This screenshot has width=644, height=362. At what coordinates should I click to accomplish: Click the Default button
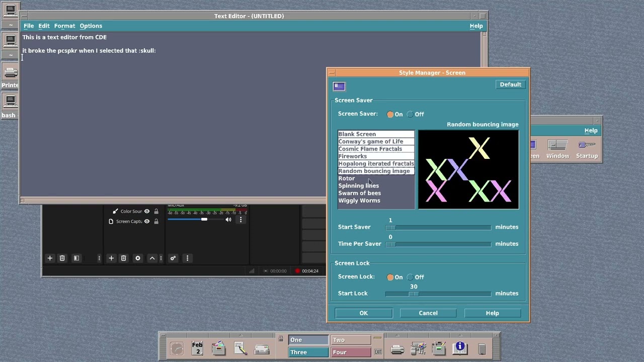[x=510, y=84]
